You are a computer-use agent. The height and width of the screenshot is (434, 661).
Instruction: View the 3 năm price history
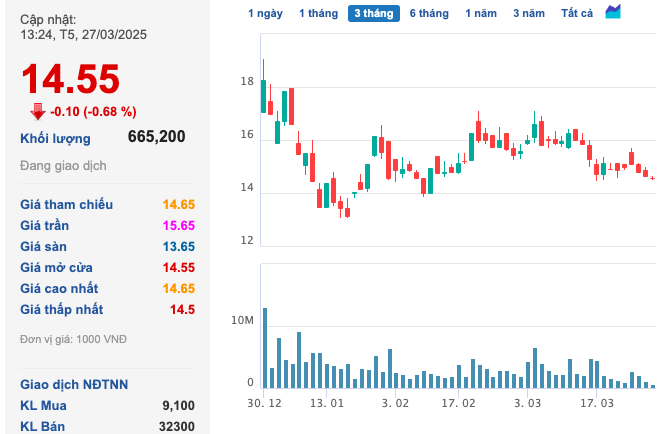click(x=529, y=13)
